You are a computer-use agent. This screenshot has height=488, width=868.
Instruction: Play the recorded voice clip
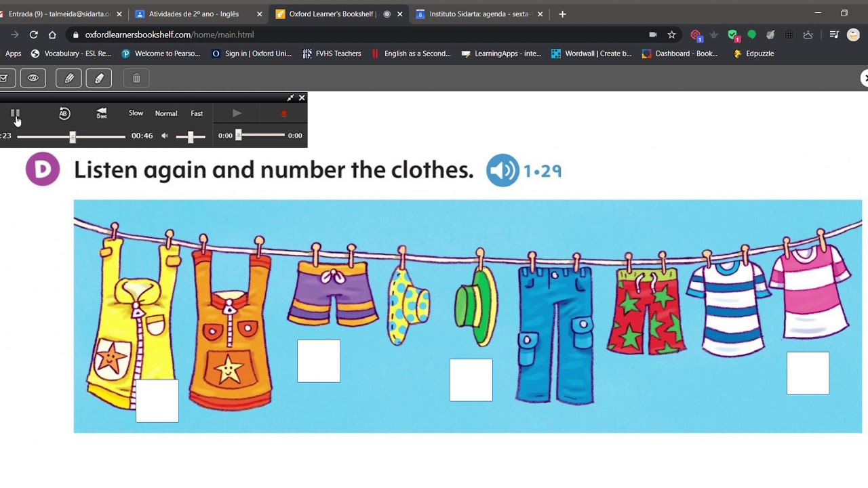coord(237,113)
